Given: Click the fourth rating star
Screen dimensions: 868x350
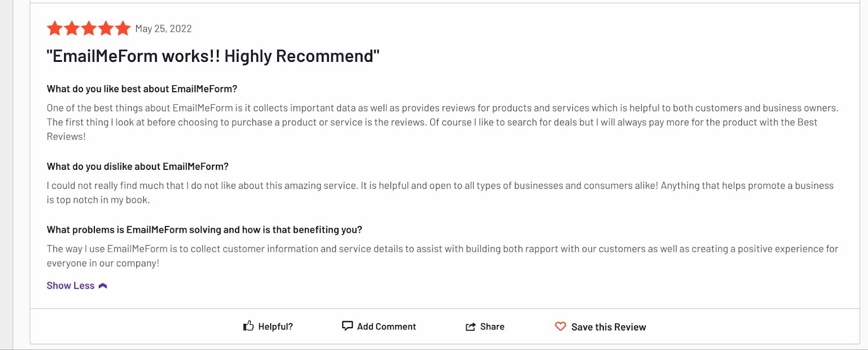Looking at the screenshot, I should tap(106, 28).
